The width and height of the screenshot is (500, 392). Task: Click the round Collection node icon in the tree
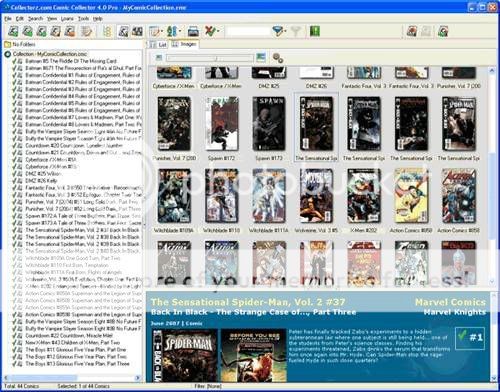tap(7, 54)
